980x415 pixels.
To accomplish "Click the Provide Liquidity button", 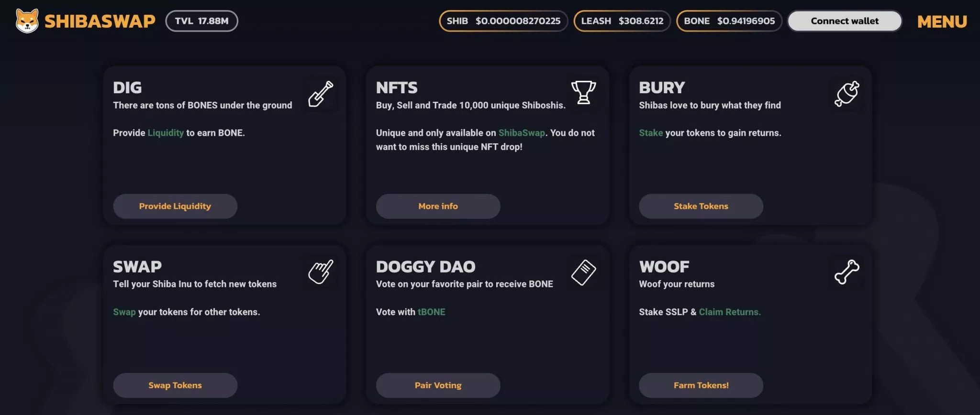I will pyautogui.click(x=175, y=206).
